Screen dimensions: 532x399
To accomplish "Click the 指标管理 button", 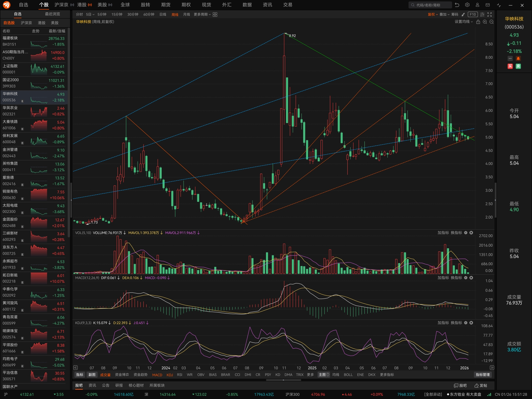I will (x=483, y=375).
